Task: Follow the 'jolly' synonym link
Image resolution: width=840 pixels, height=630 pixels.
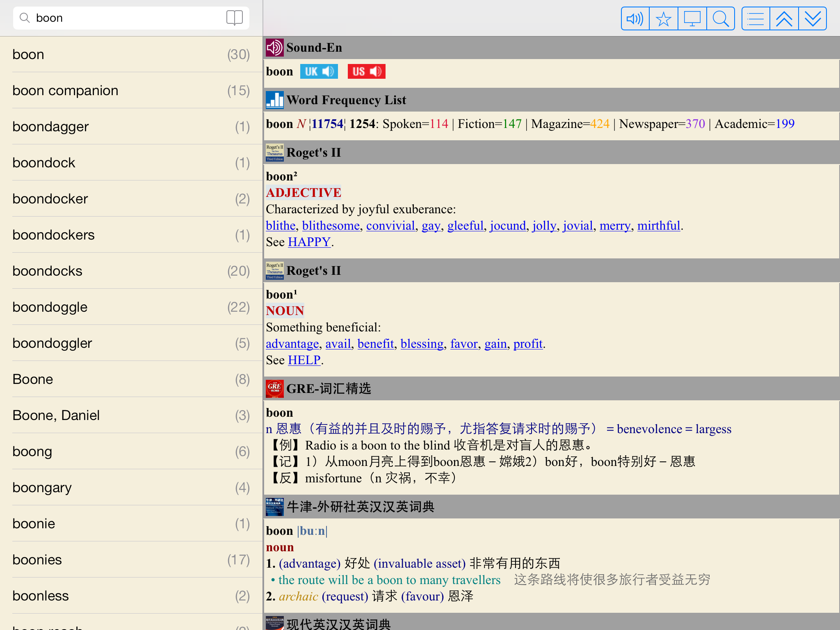Action: [x=544, y=226]
